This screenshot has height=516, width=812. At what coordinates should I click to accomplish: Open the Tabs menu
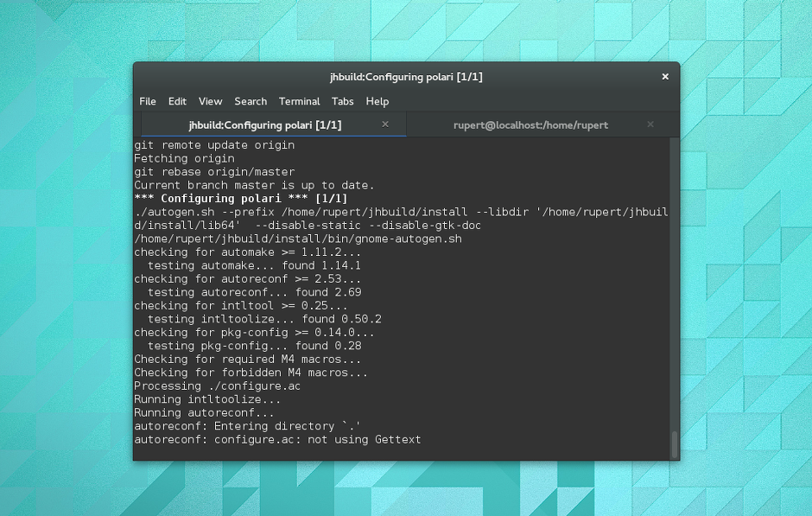click(x=343, y=101)
